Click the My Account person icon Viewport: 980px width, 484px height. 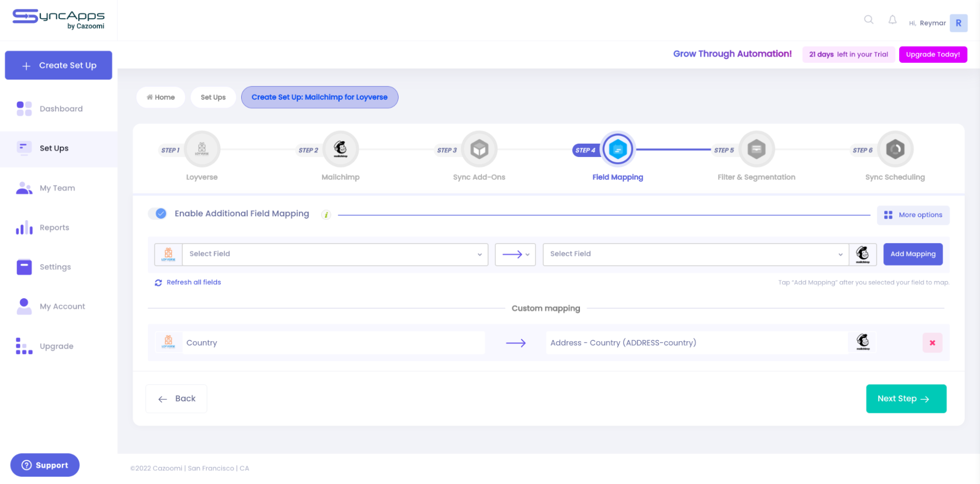[x=24, y=306]
